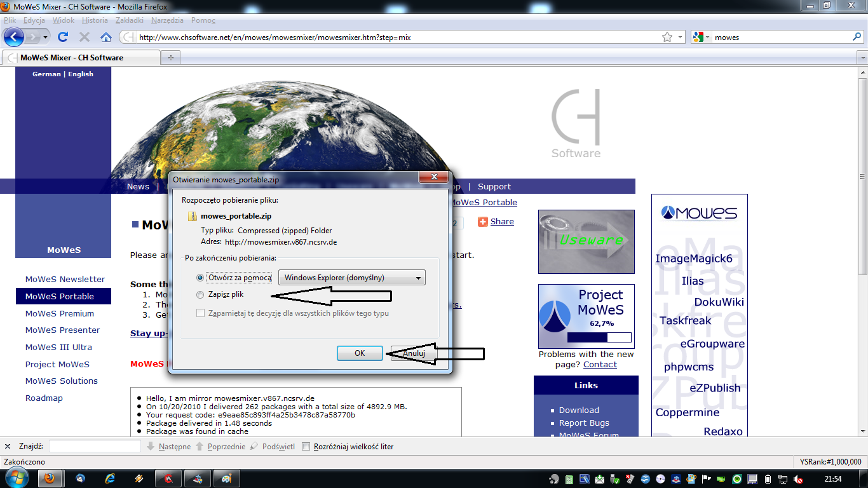Screen dimensions: 868x488
Task: Open MoWeS Premium in the sidebar
Action: (x=60, y=313)
